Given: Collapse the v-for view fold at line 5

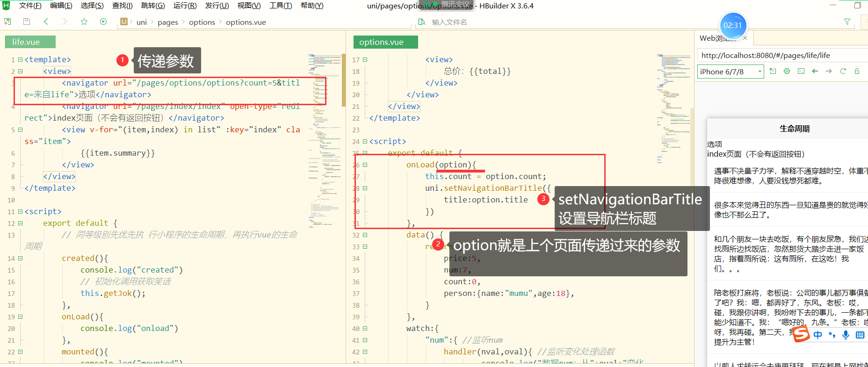Looking at the screenshot, I should (20, 130).
